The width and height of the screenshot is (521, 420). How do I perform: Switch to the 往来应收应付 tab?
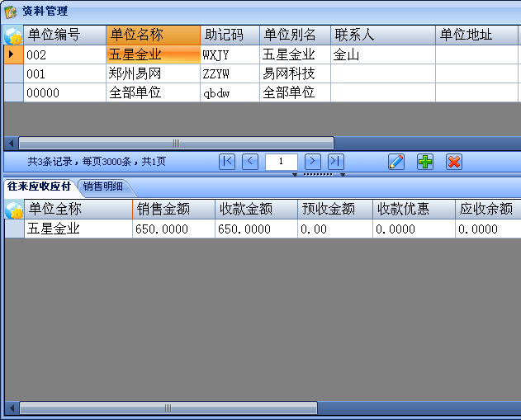[x=39, y=186]
